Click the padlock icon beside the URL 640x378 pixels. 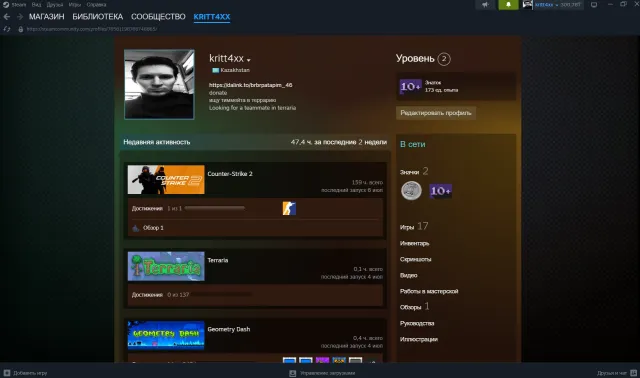(x=21, y=29)
